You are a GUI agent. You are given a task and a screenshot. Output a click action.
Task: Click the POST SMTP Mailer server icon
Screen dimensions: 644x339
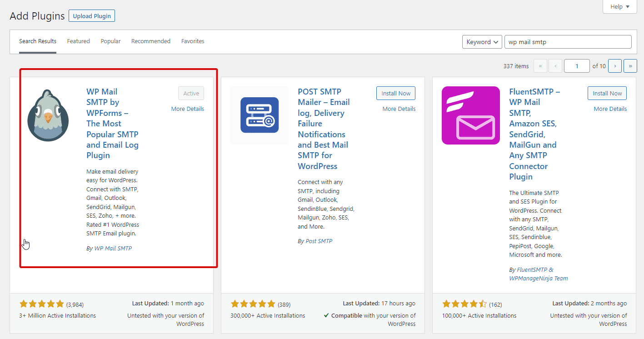(260, 115)
